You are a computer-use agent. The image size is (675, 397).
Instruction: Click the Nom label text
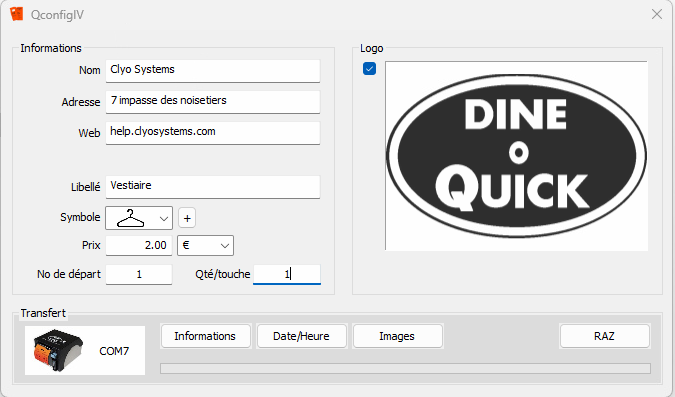coord(90,70)
